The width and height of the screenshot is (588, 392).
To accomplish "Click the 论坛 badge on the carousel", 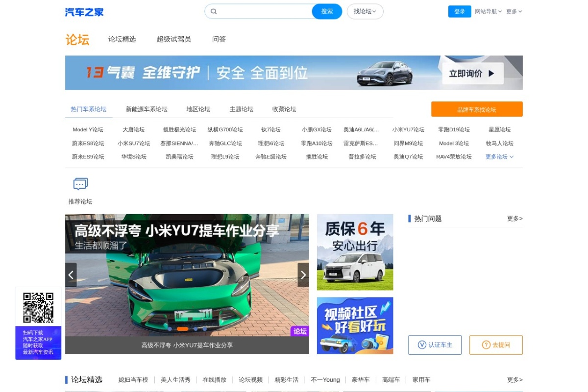I will coord(300,331).
